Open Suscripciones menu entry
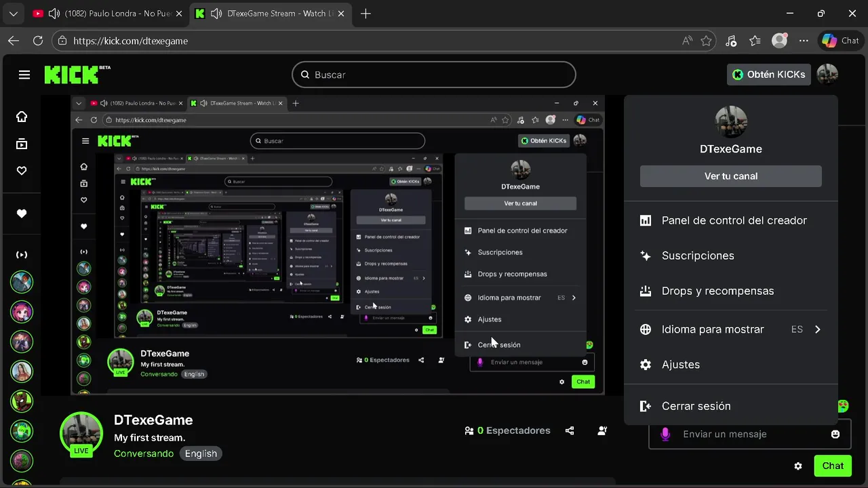868x488 pixels. pyautogui.click(x=731, y=256)
